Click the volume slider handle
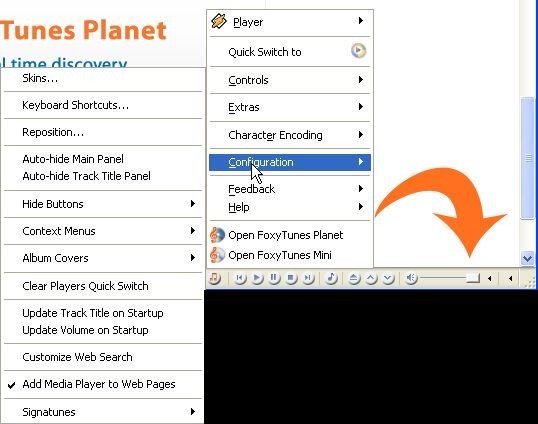Viewport: 538px width, 424px height. click(473, 278)
